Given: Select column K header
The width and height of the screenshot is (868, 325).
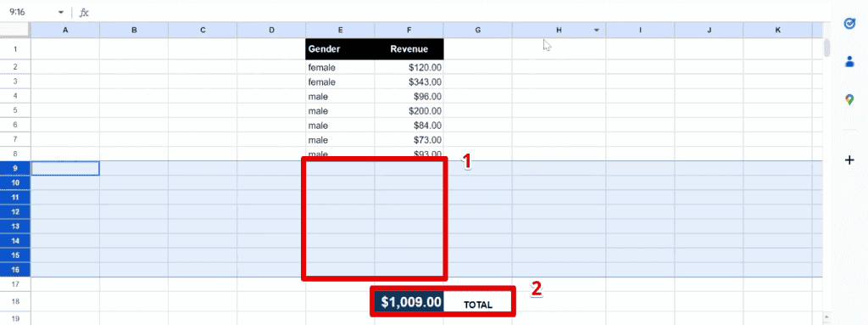Looking at the screenshot, I should pyautogui.click(x=778, y=31).
